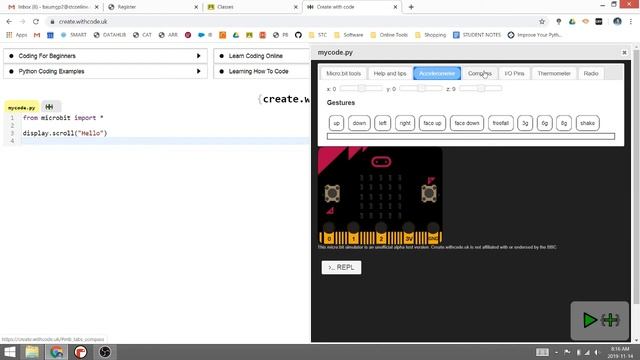Expand Coding For Beginners menu
The height and width of the screenshot is (360, 640).
coord(105,56)
